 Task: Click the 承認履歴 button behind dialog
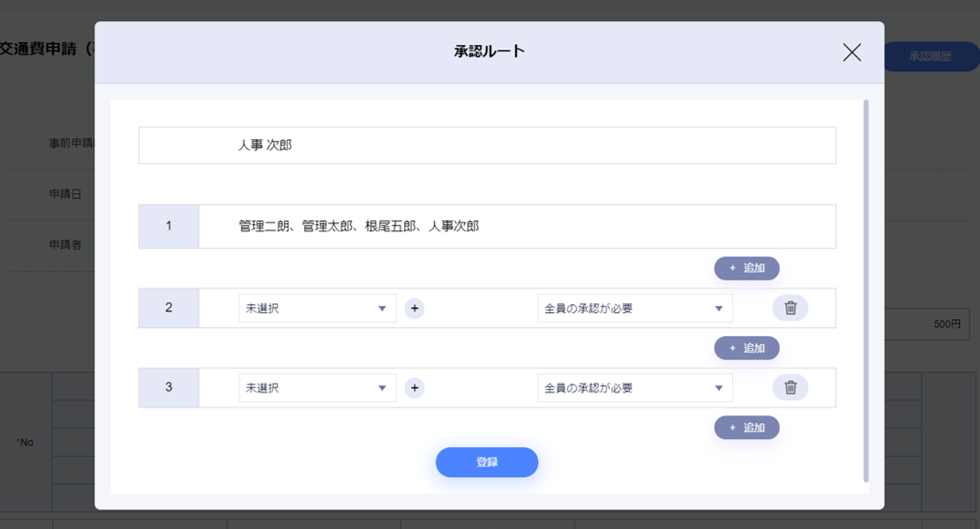click(931, 57)
